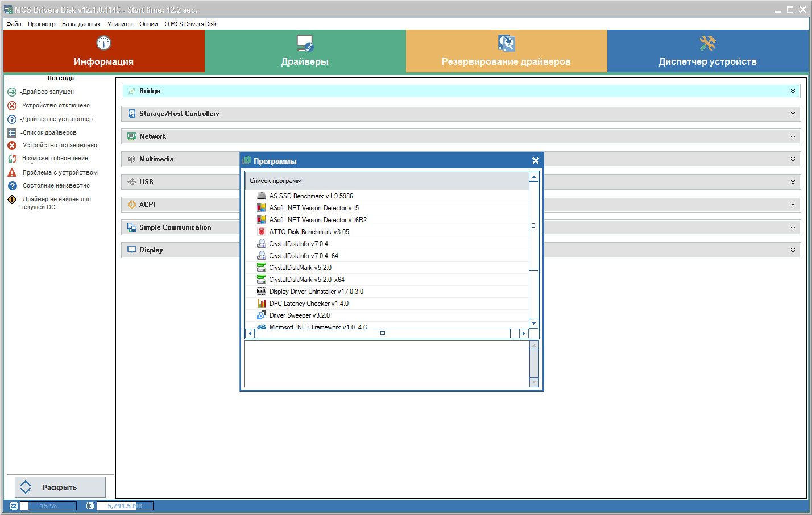Image resolution: width=812 pixels, height=515 pixels.
Task: Open the Информация tab
Action: click(x=103, y=51)
